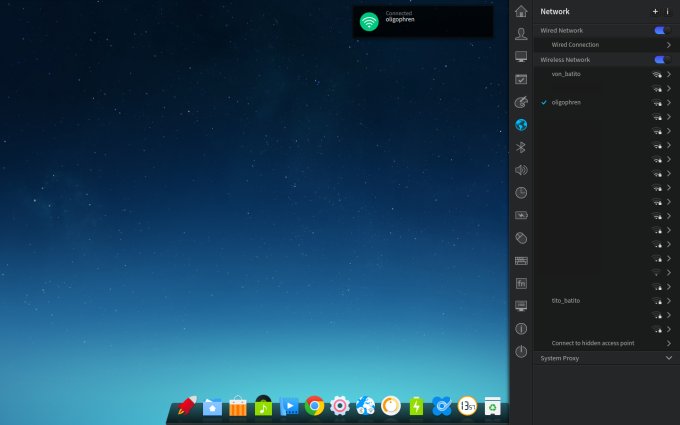Open Date and Time settings clock icon

click(x=520, y=192)
